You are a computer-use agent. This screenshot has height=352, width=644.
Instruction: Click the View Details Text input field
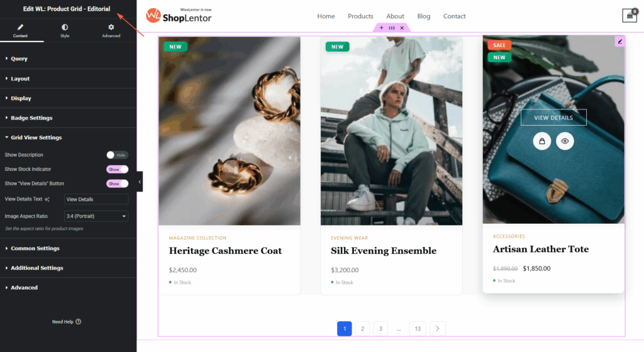pyautogui.click(x=96, y=199)
